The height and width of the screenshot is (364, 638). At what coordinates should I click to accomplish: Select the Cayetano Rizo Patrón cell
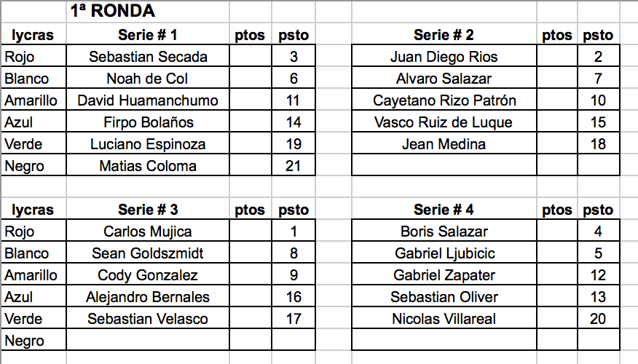pos(444,100)
